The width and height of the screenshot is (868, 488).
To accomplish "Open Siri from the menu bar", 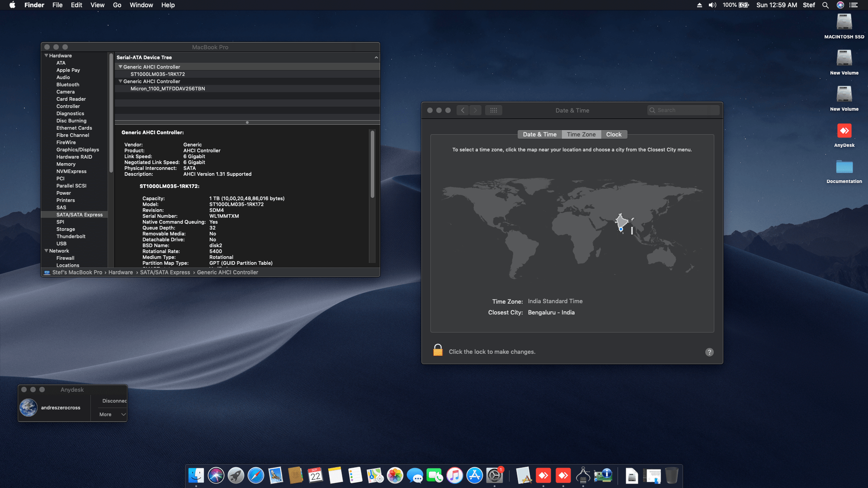I will pyautogui.click(x=840, y=5).
